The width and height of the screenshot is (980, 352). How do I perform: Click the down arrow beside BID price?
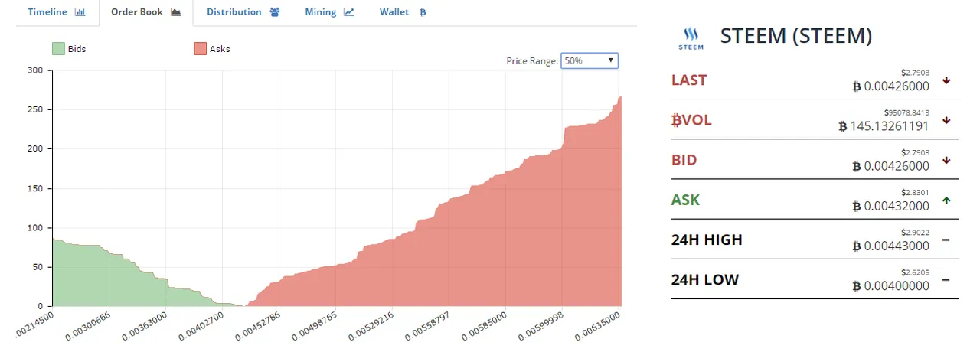point(946,160)
